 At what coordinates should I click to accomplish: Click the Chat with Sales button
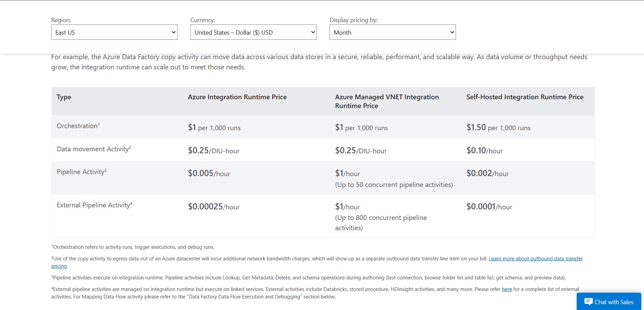609,302
